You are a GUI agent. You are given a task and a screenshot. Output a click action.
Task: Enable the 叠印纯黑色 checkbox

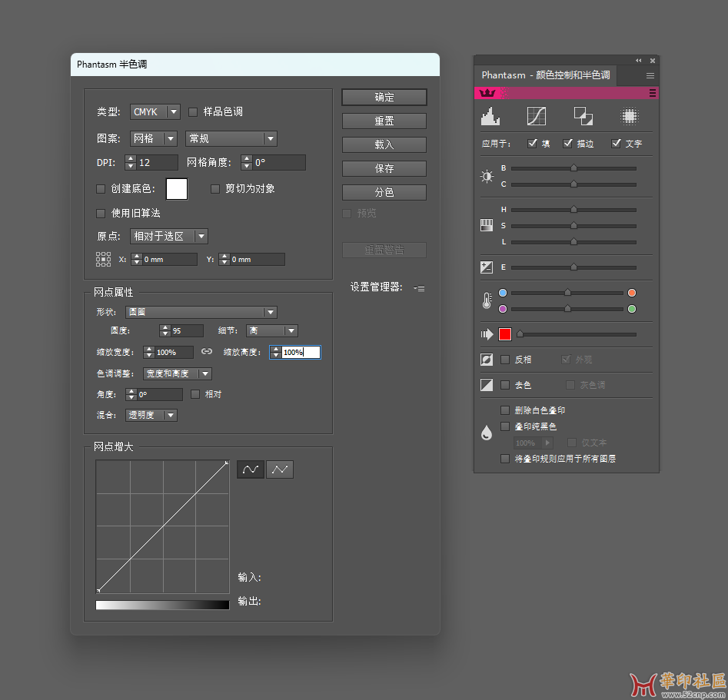(x=505, y=426)
